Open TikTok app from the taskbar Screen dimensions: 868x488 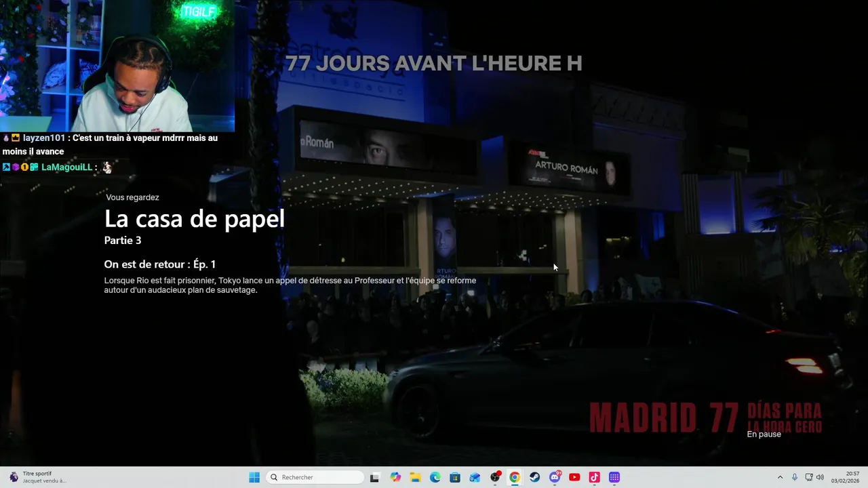pyautogui.click(x=594, y=477)
